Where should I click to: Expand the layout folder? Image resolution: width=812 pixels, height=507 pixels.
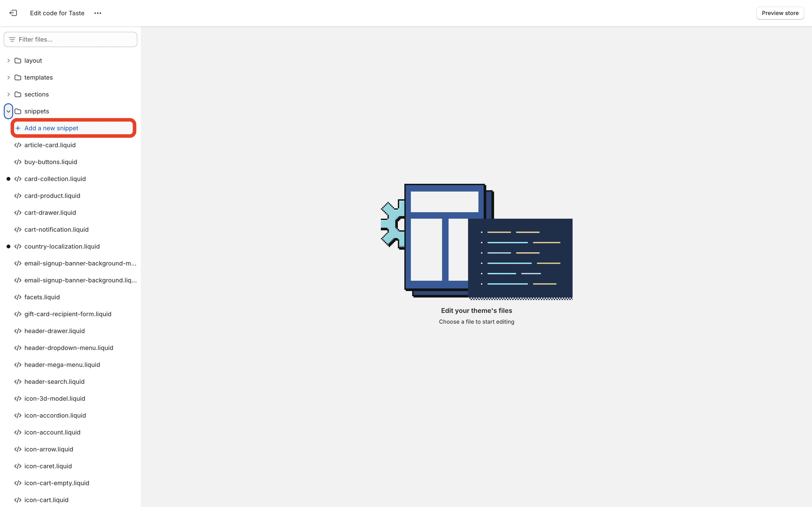coord(9,60)
